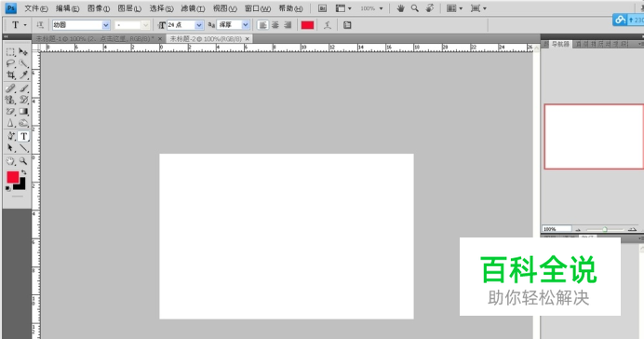Select the Sharpen/Blur tool
This screenshot has height=339, width=644.
pos(10,123)
